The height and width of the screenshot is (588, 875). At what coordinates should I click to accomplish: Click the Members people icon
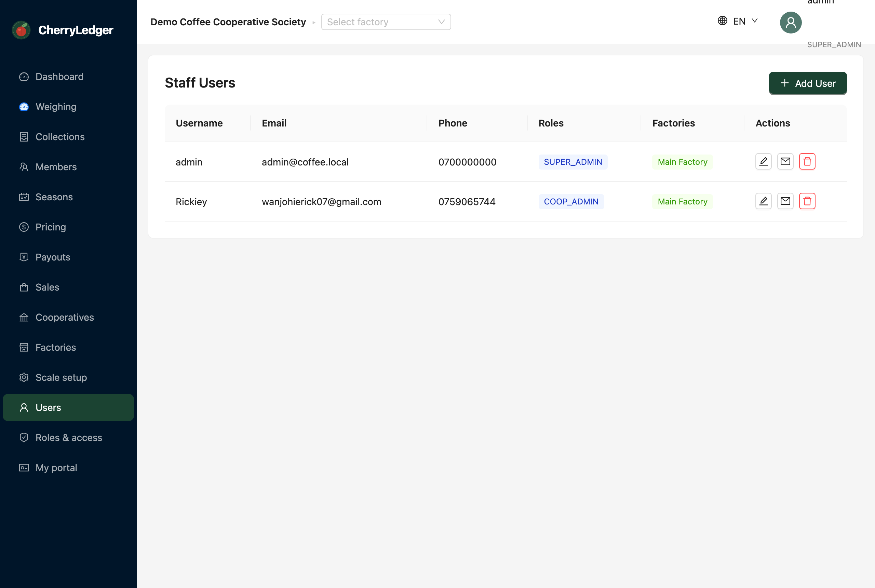[x=24, y=167]
